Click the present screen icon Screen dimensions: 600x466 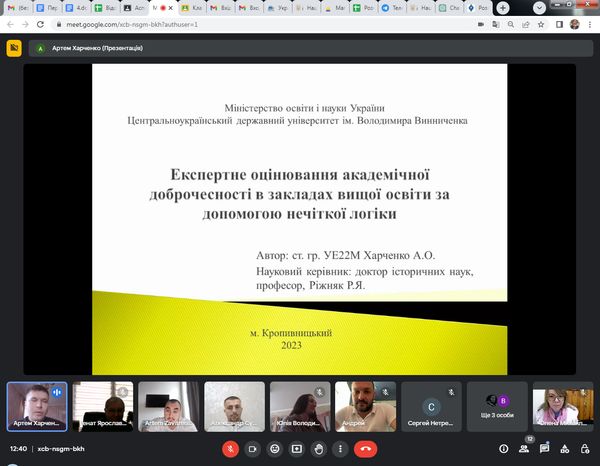tap(297, 449)
